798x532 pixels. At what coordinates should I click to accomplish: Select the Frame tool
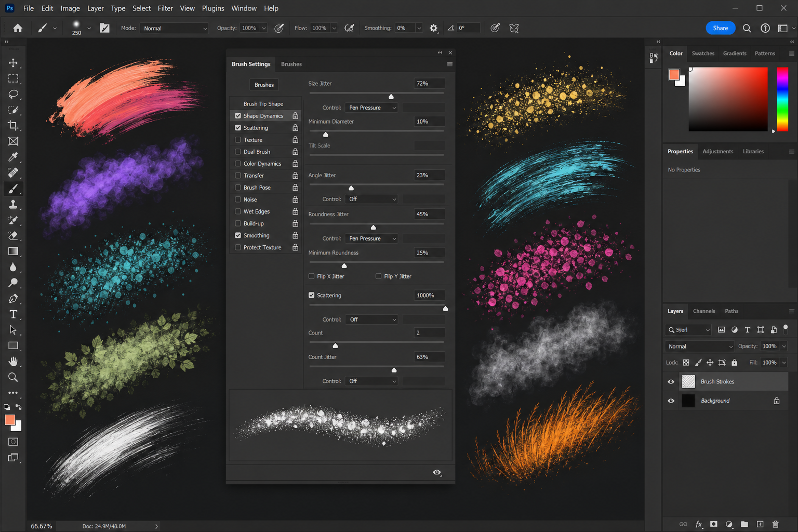(x=13, y=141)
